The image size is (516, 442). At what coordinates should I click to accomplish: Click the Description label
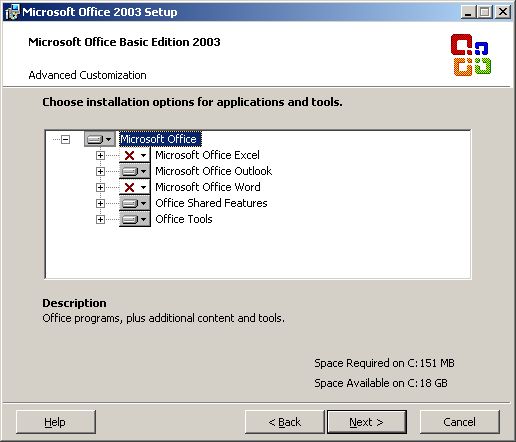point(74,303)
